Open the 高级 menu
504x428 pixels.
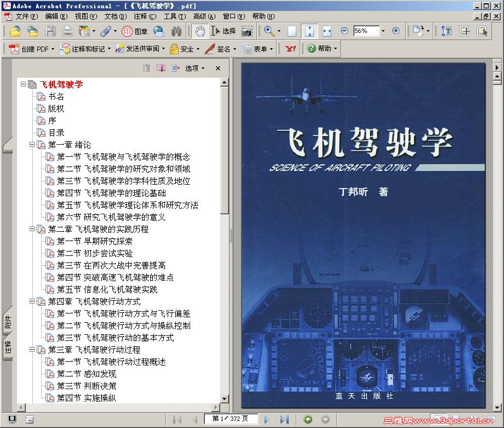(x=204, y=16)
